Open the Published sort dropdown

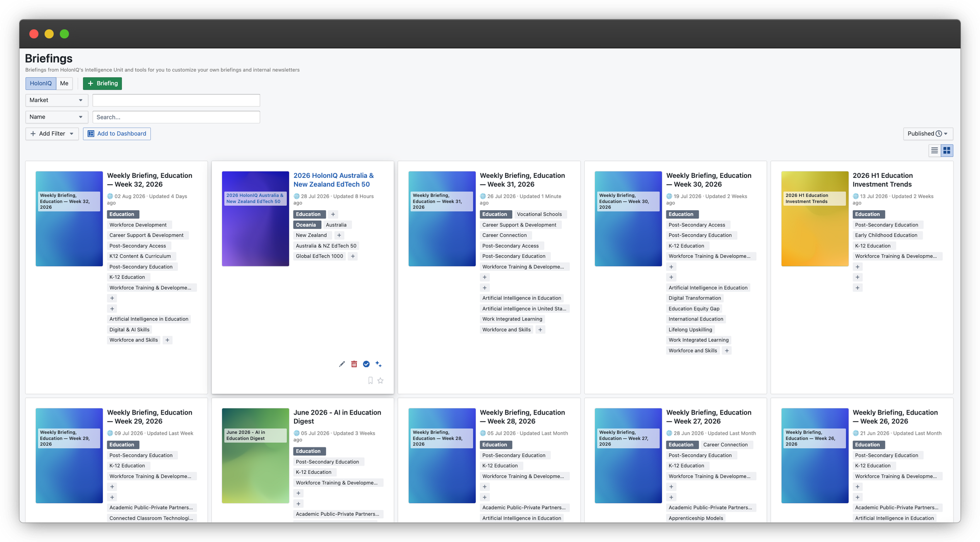coord(928,134)
